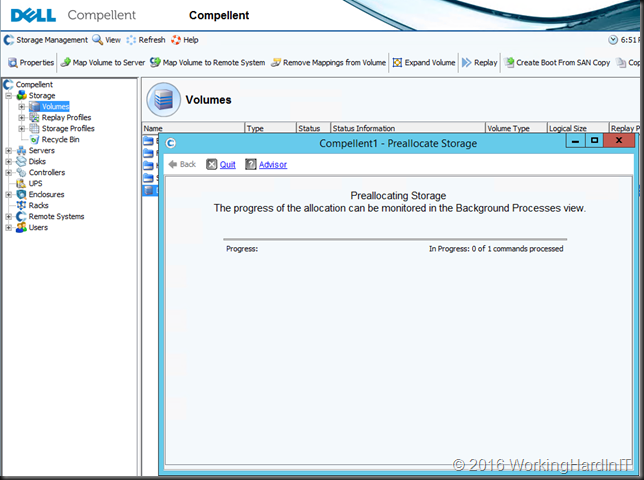Click the Logical Size column header
Viewport: 644px width, 480px height.
coord(578,128)
